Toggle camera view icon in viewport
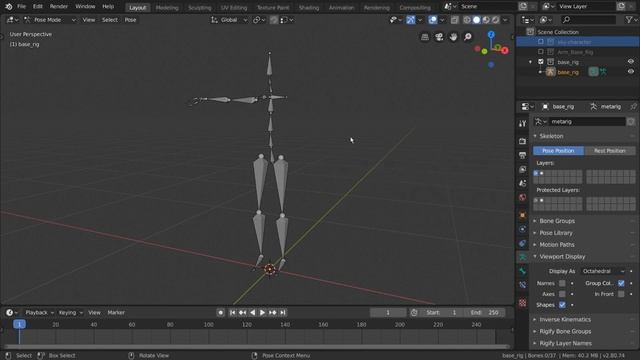 (439, 37)
